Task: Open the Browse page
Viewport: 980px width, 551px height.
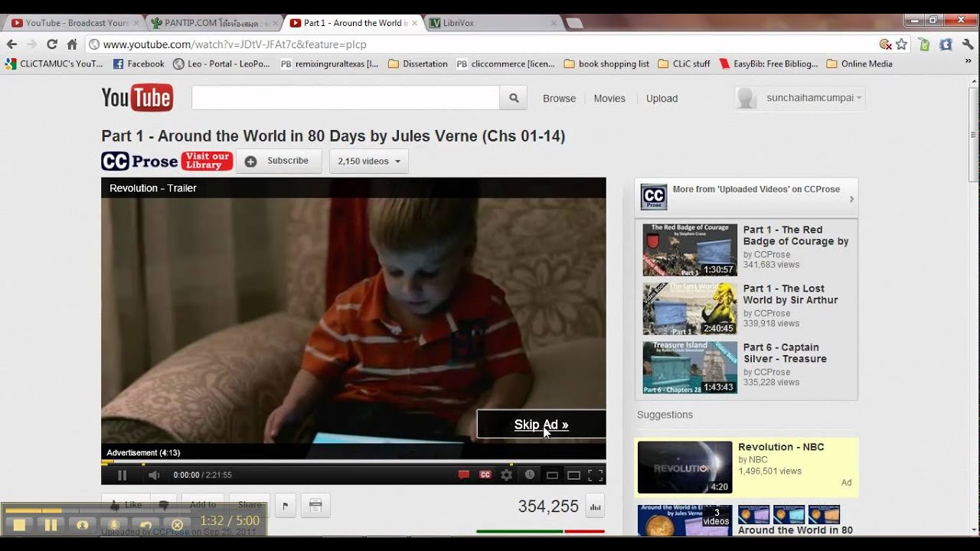Action: pyautogui.click(x=559, y=99)
